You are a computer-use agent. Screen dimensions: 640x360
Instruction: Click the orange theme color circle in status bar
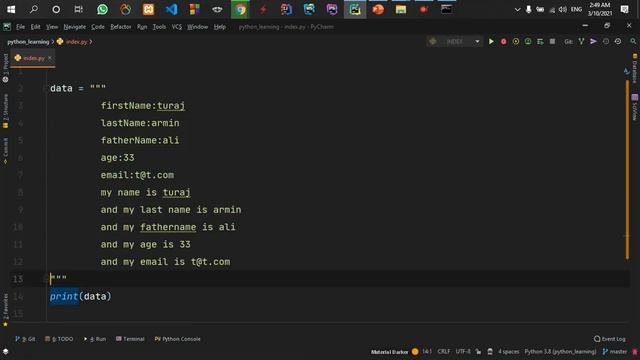pos(415,351)
